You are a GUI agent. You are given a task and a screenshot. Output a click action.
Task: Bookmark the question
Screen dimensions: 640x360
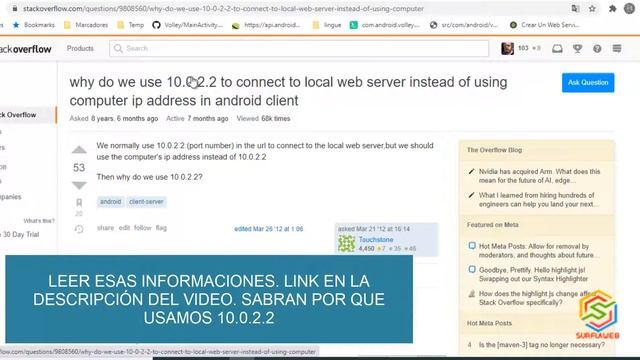(x=79, y=202)
